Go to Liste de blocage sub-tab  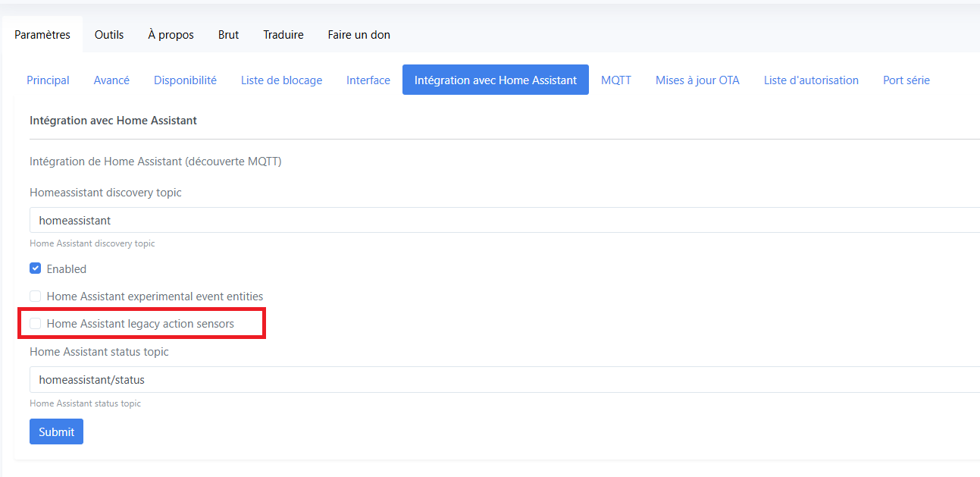pos(281,80)
